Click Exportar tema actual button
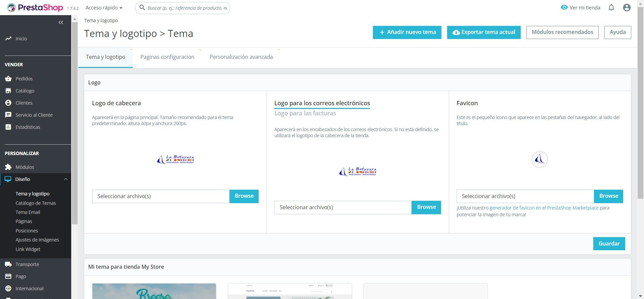Image resolution: width=644 pixels, height=299 pixels. point(484,32)
